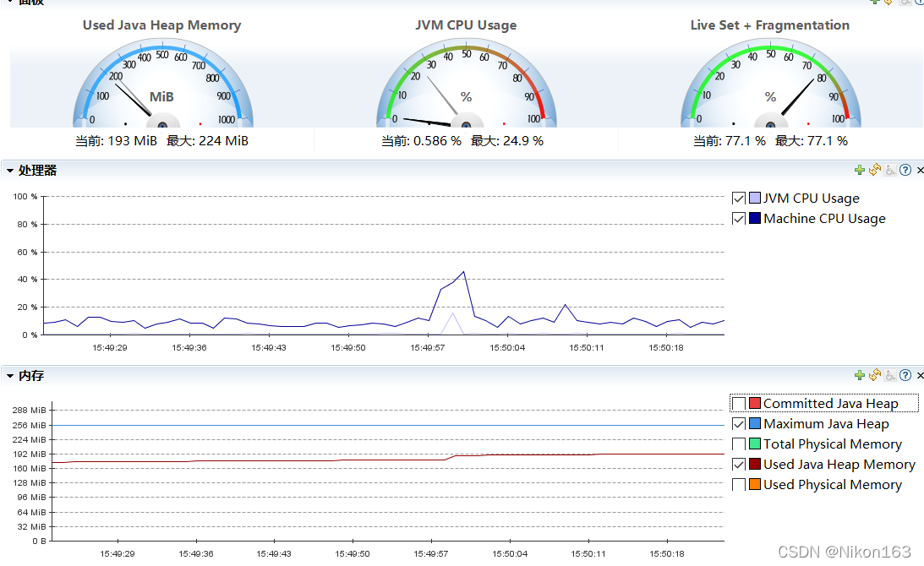Screen dimensions: 924x566
Task: Select the Used Physical Memory legend entry
Action: [832, 484]
